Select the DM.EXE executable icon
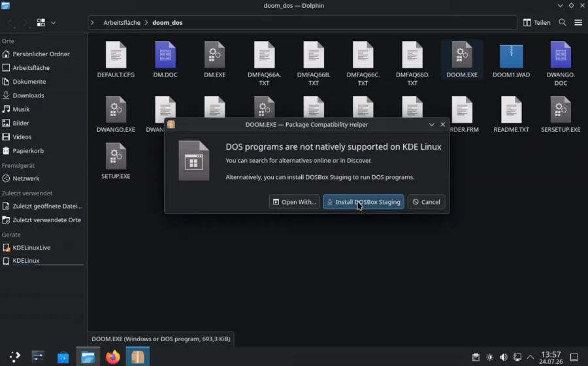Viewport: 588px width, 366px height. pyautogui.click(x=215, y=55)
